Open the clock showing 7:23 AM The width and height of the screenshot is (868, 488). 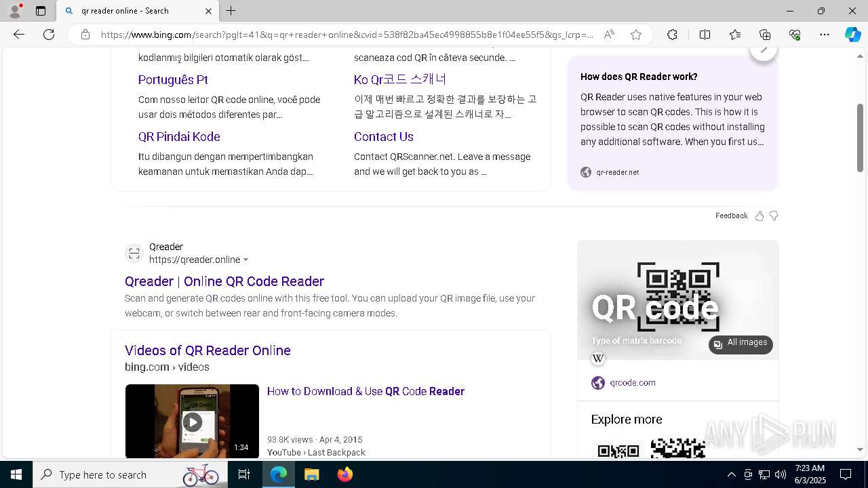pyautogui.click(x=810, y=474)
